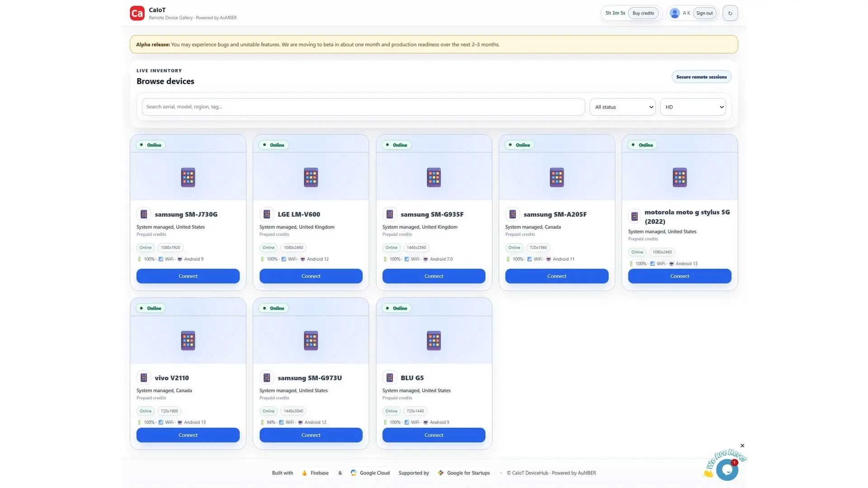Open the chat widget bubble
The height and width of the screenshot is (488, 868).
[727, 470]
